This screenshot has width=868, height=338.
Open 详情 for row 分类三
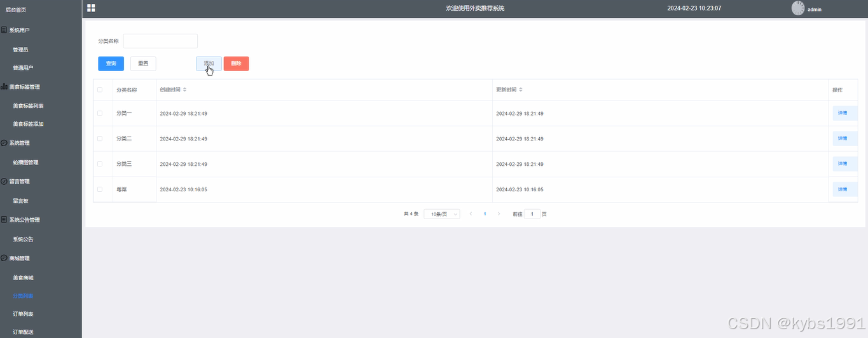(844, 164)
